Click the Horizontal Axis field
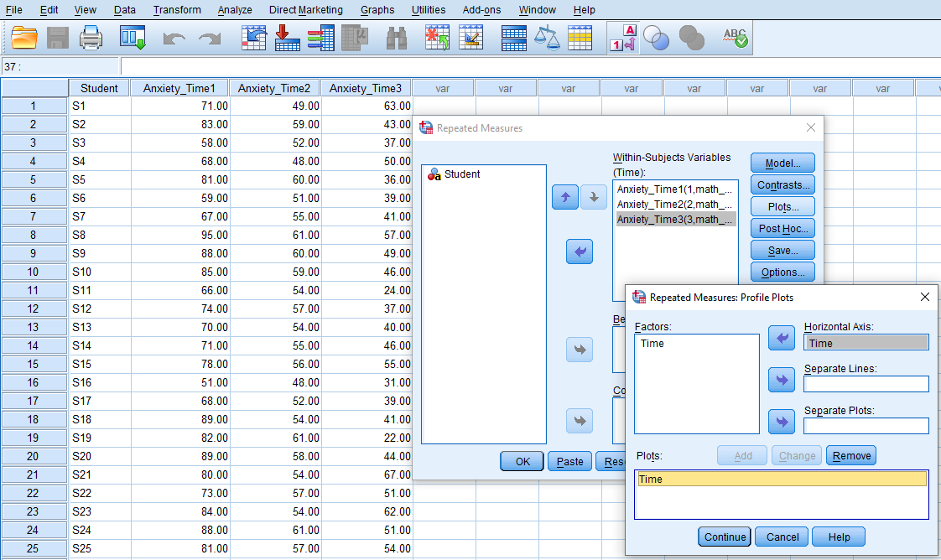This screenshot has height=560, width=941. click(866, 343)
